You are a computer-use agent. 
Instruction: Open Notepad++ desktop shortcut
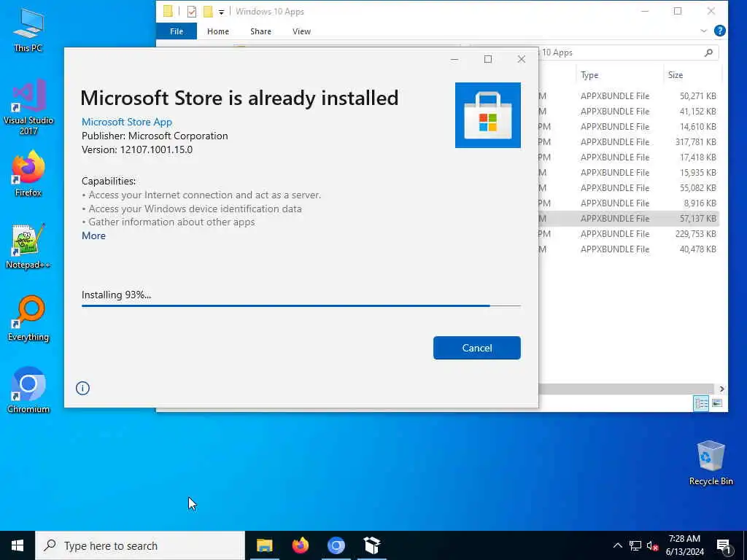28,246
